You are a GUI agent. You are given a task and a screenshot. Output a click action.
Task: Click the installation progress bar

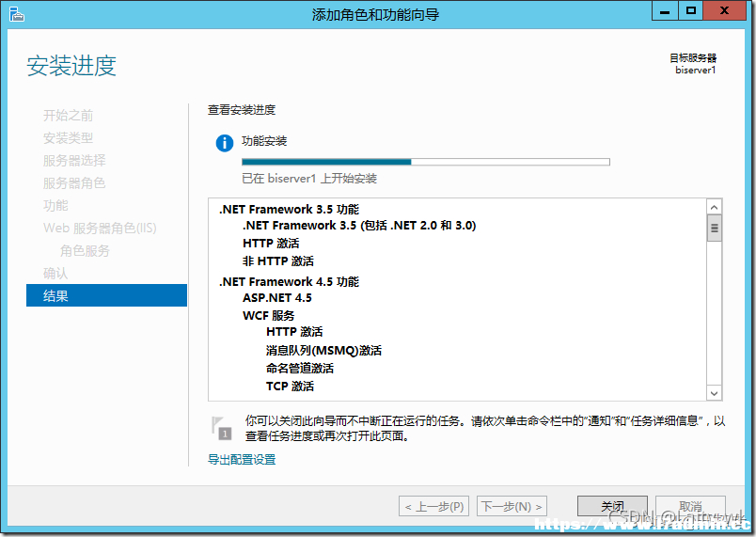coord(426,162)
